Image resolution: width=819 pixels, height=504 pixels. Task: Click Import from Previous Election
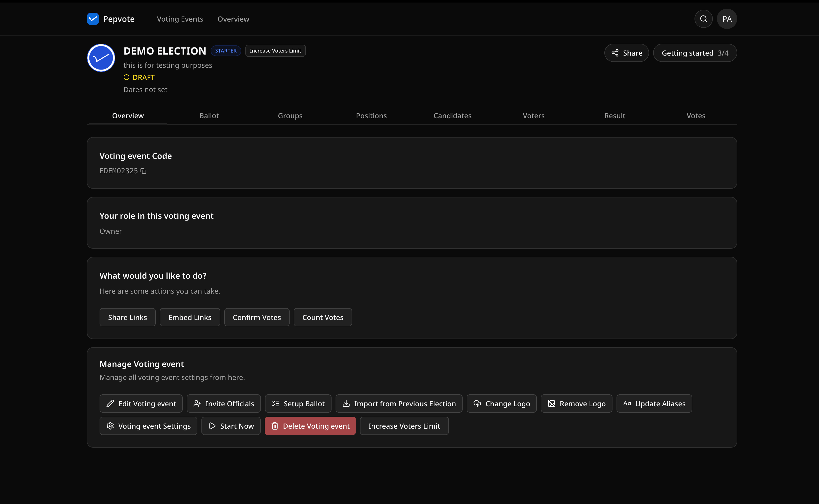[399, 404]
